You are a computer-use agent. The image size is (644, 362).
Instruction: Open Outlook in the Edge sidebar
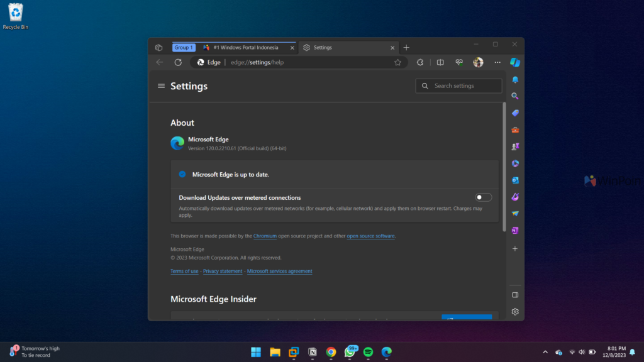click(x=515, y=180)
